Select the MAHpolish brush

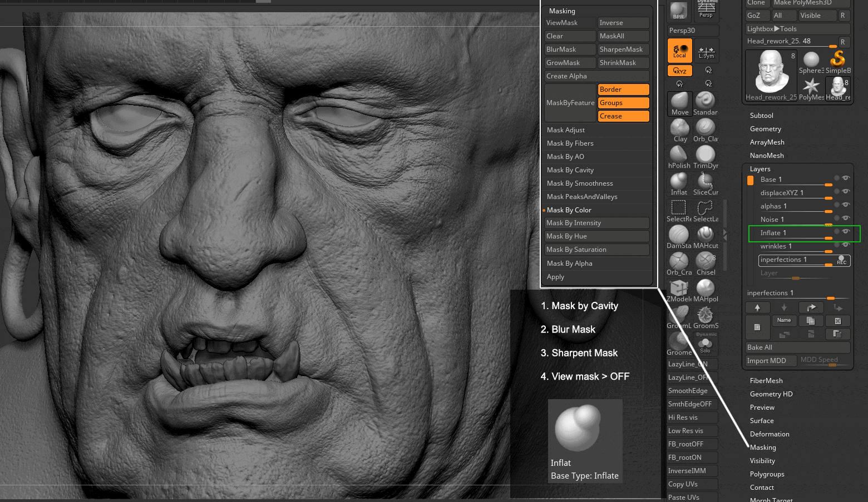(706, 291)
